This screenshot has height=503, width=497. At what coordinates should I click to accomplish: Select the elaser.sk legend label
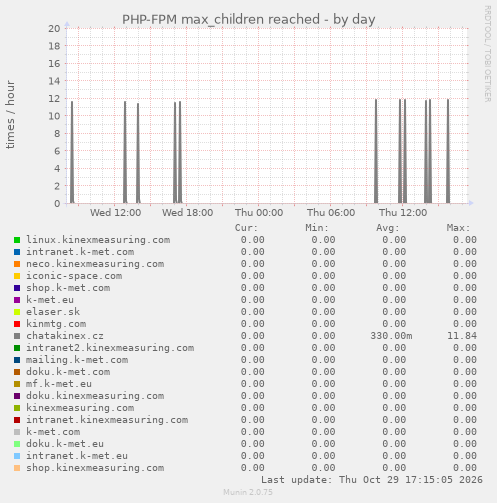[x=53, y=312]
